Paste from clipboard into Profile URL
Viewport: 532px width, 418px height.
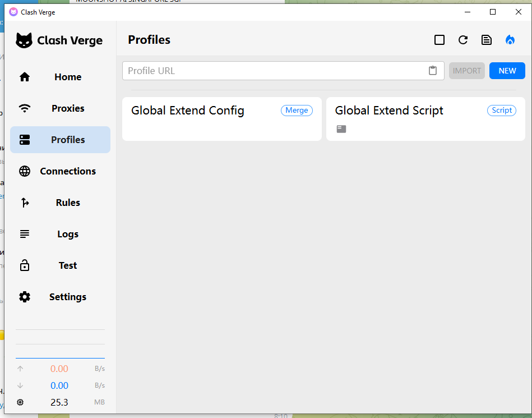432,71
